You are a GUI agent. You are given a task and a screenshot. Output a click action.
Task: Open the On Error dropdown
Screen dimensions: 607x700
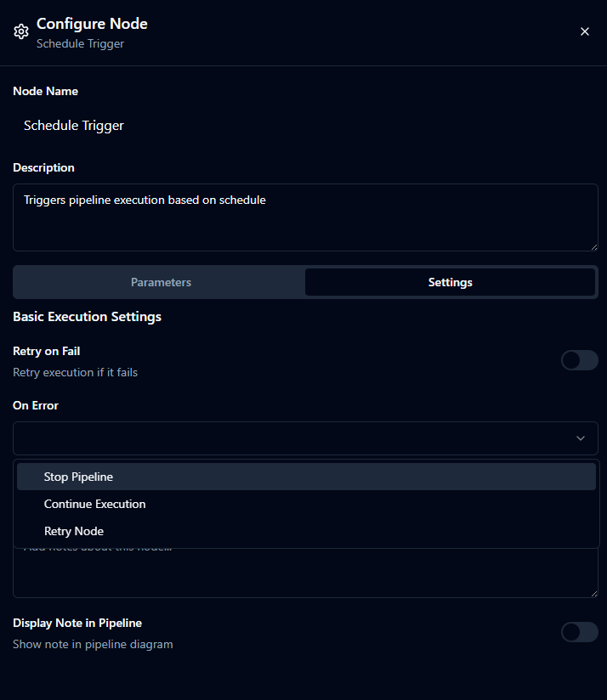pos(306,438)
